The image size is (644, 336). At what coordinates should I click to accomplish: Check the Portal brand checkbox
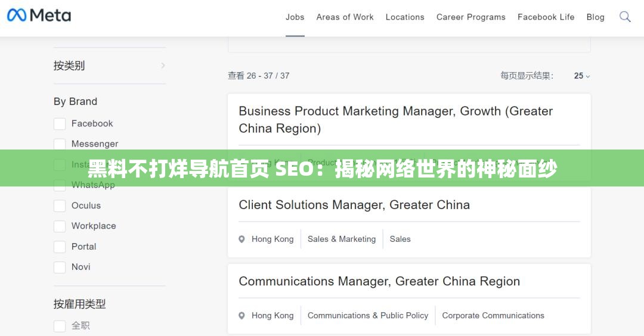(x=60, y=247)
